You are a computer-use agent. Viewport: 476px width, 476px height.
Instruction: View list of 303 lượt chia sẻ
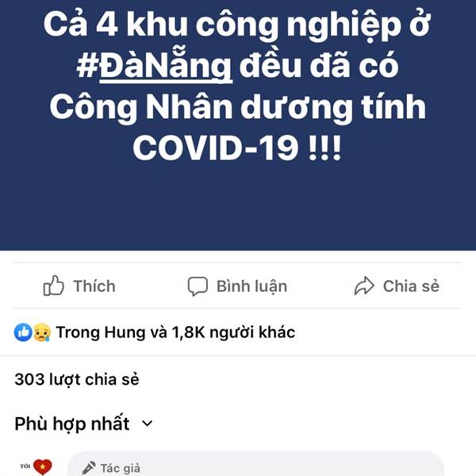(77, 379)
